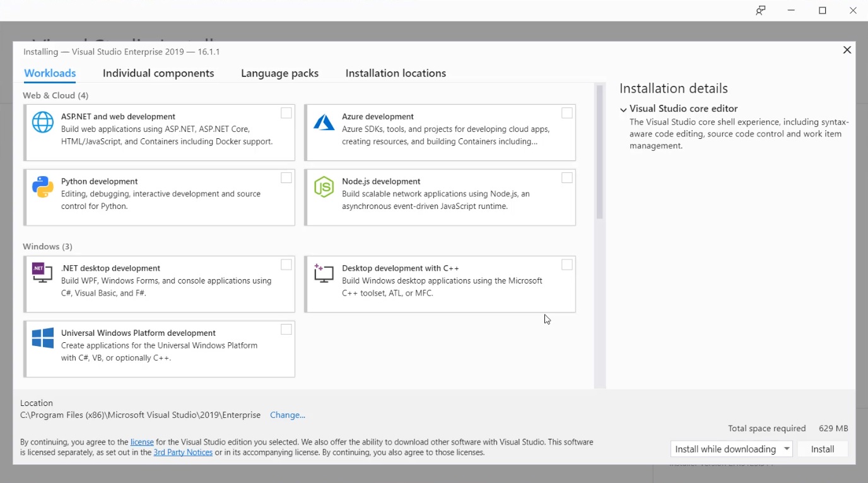This screenshot has height=483, width=868.
Task: Click the Change... location link
Action: 288,415
